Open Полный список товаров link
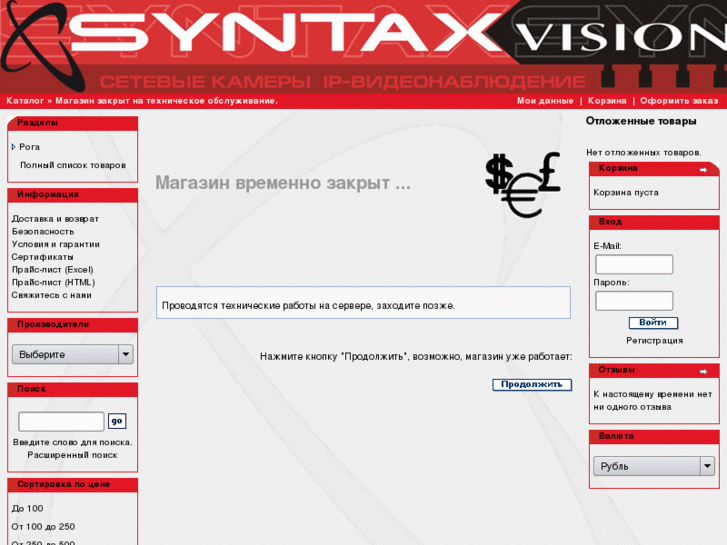This screenshot has height=545, width=727. (x=73, y=165)
